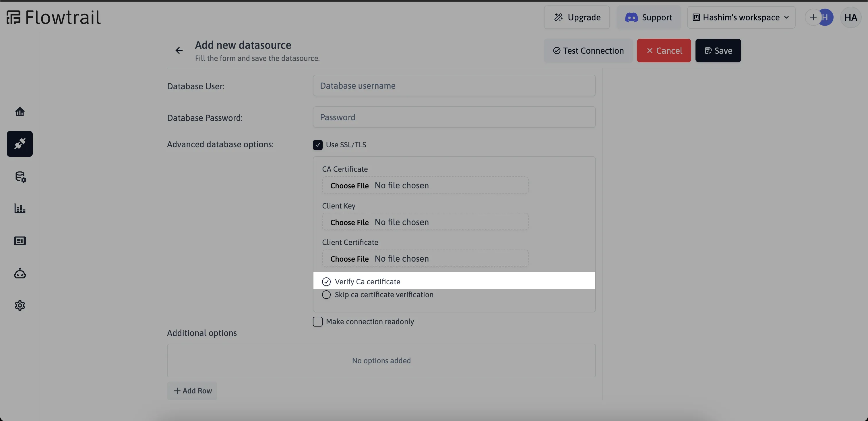Click the blue H member avatar
Image resolution: width=868 pixels, height=421 pixels.
point(826,17)
